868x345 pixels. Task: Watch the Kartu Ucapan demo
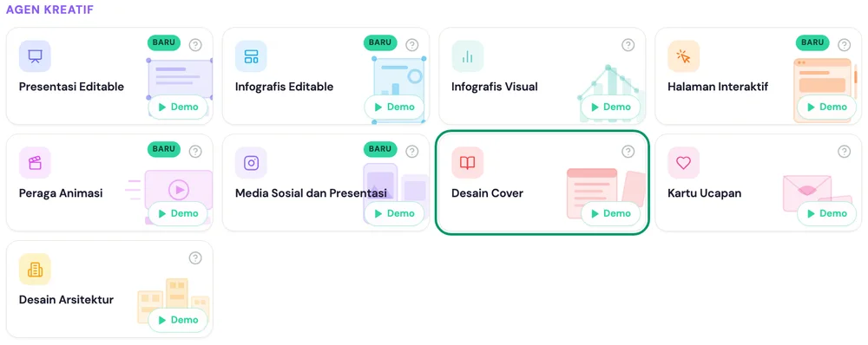[826, 213]
